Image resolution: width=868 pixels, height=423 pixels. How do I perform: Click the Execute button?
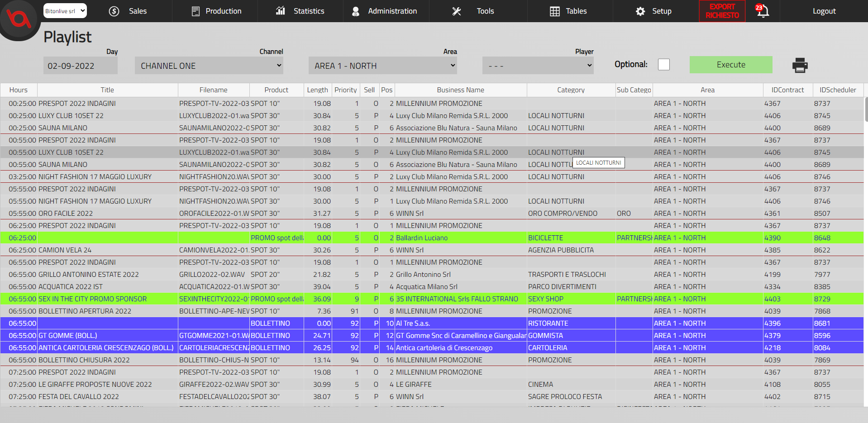[x=731, y=65]
